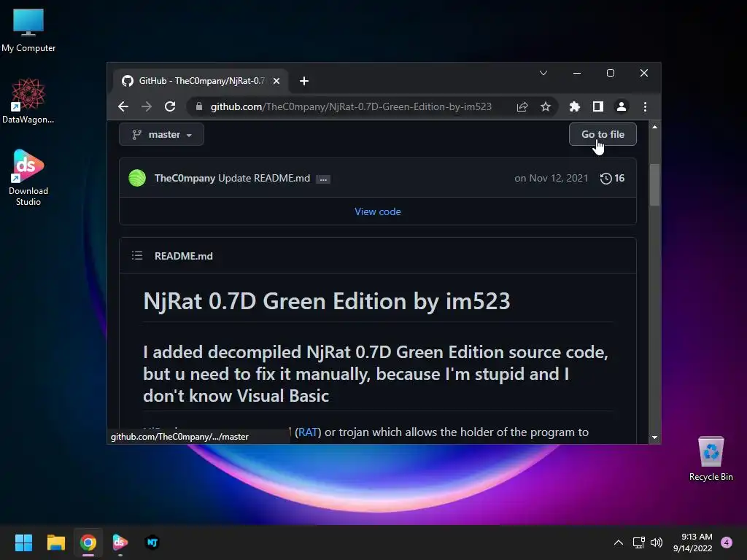
Task: Click the browser forward arrow
Action: pos(147,106)
